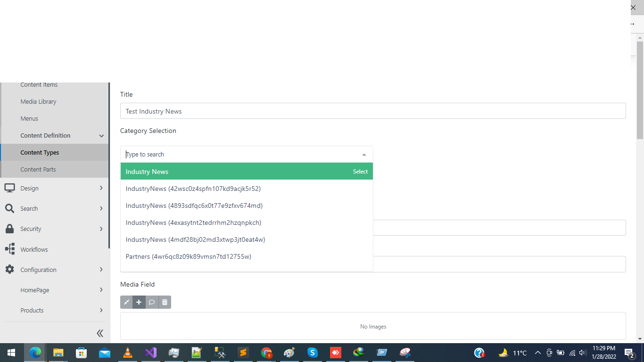Click the Get Help question mark tray icon
Image resolution: width=644 pixels, height=362 pixels.
point(479,353)
